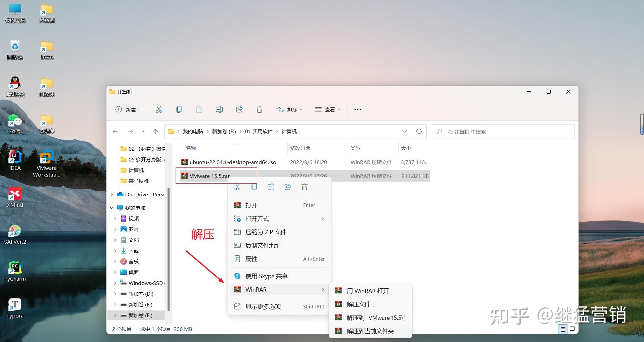
Task: Click the Paste icon in Explorer toolbar
Action: [x=199, y=109]
